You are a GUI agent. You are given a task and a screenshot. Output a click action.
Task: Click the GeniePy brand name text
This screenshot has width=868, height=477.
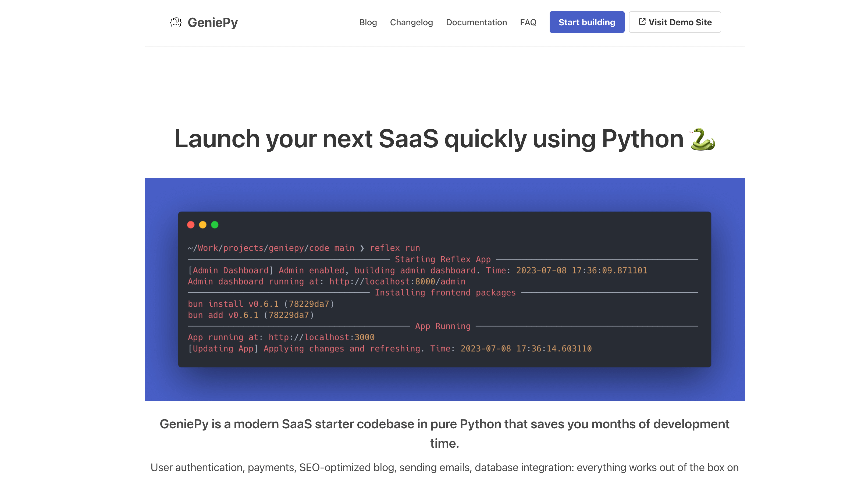[x=213, y=22]
